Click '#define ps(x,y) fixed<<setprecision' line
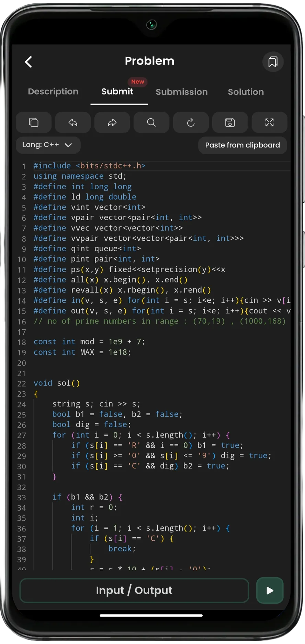This screenshot has height=644, width=305. coord(129,270)
